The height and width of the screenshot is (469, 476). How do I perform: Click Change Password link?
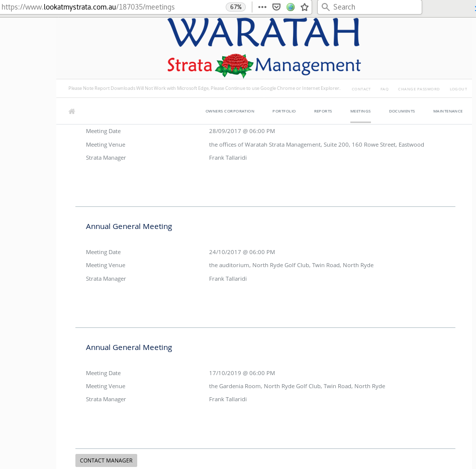coord(419,89)
